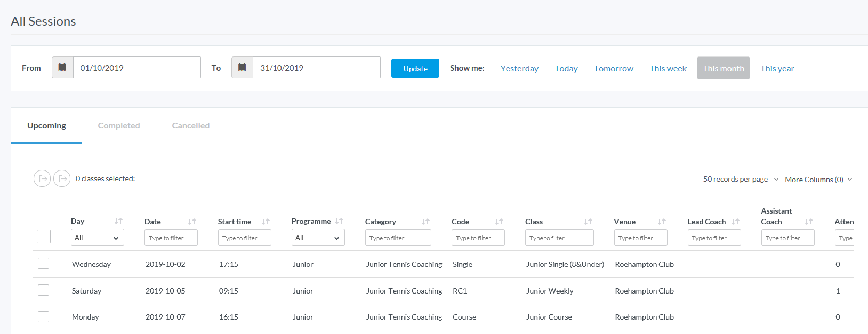
Task: Click the first circular export arrow icon
Action: pos(42,178)
